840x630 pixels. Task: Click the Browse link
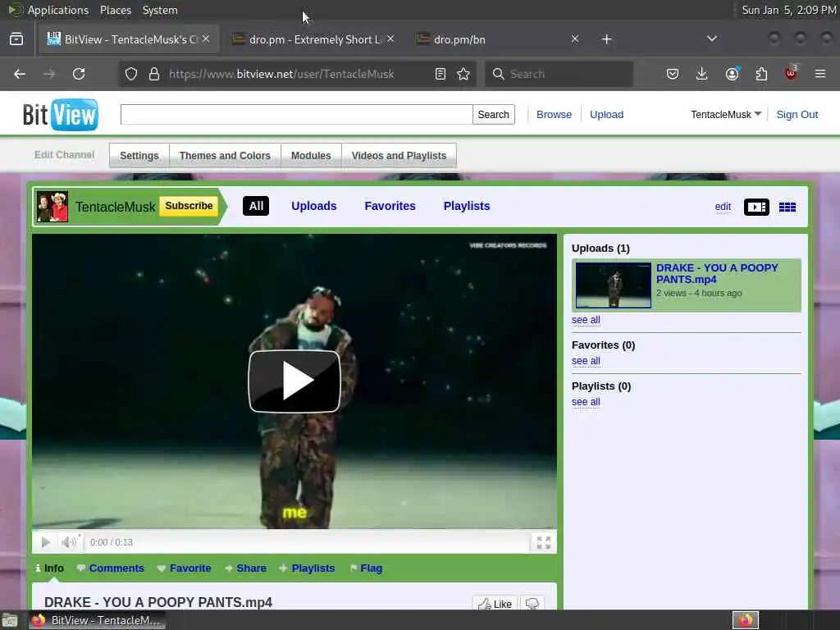pyautogui.click(x=554, y=115)
